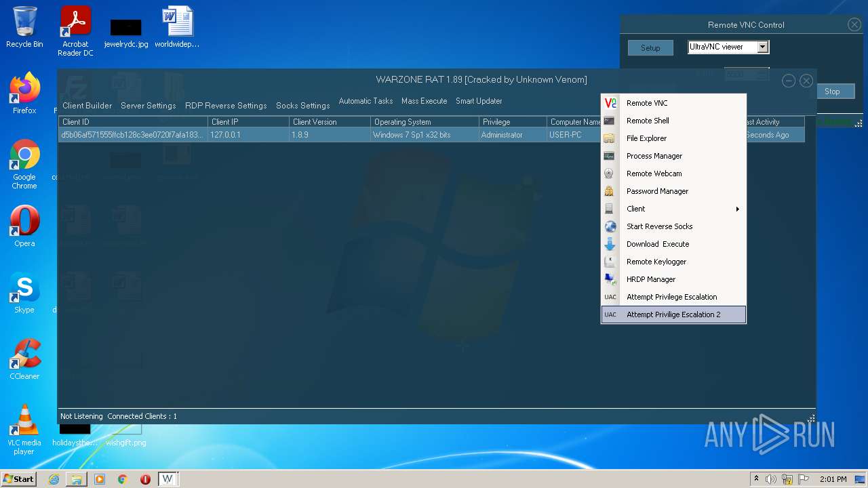Expand the Client submenu arrow
Viewport: 868px width, 488px height.
(738, 209)
